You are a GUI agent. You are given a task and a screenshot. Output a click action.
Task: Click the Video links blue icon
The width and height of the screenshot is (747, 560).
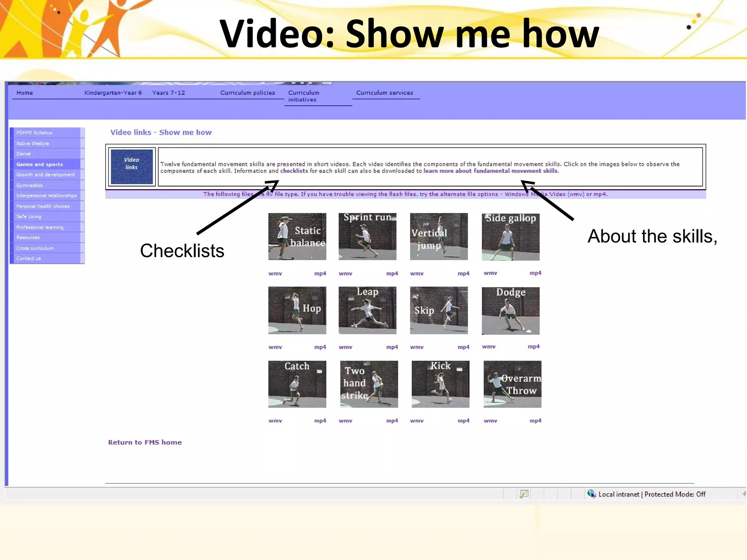pyautogui.click(x=132, y=167)
